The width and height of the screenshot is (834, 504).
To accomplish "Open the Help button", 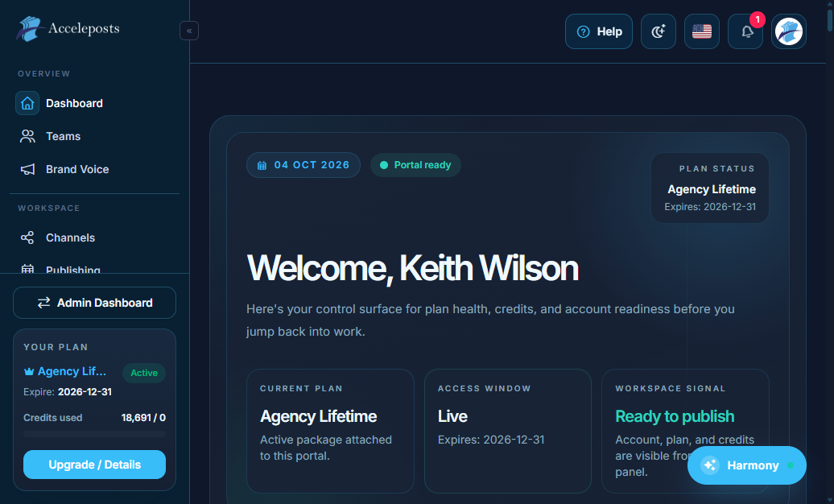I will 599,31.
